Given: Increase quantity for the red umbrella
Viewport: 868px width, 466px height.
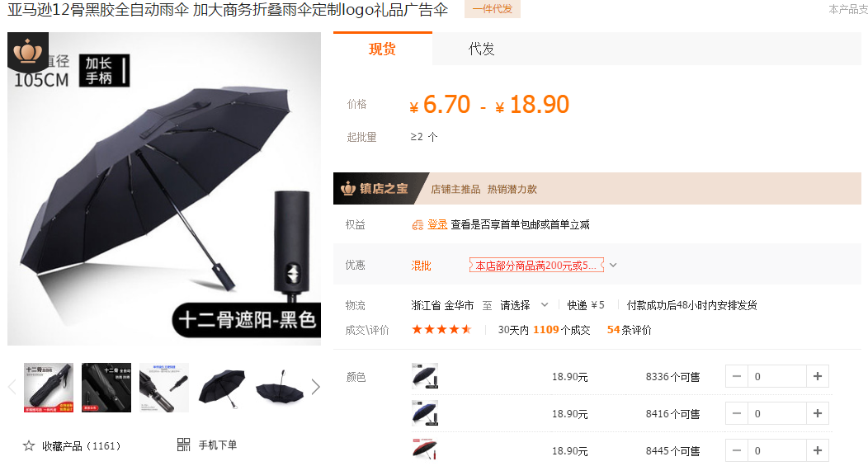Looking at the screenshot, I should pos(817,450).
